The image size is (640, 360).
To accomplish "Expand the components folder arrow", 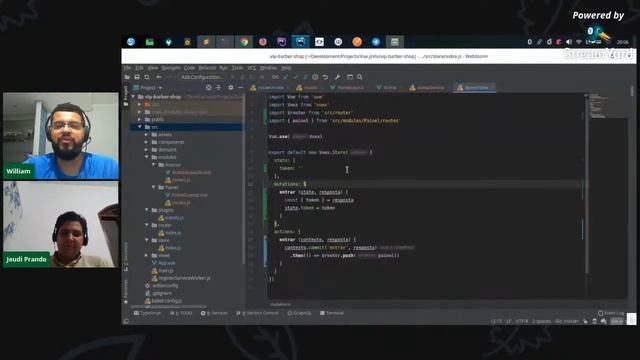I will click(x=147, y=142).
